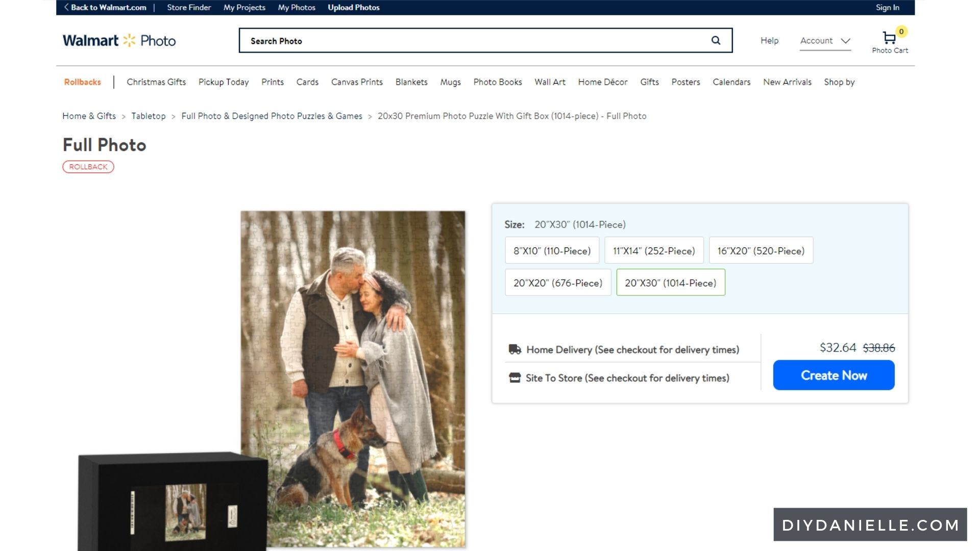The image size is (980, 551).
Task: Open the Canvas Prints category
Action: click(356, 82)
